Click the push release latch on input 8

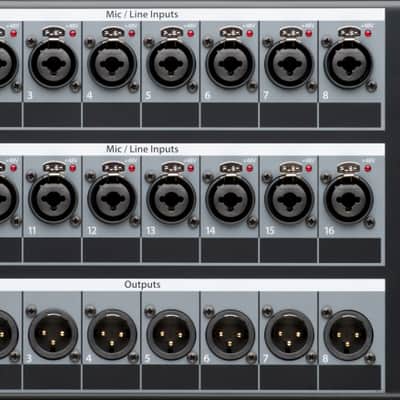[349, 33]
